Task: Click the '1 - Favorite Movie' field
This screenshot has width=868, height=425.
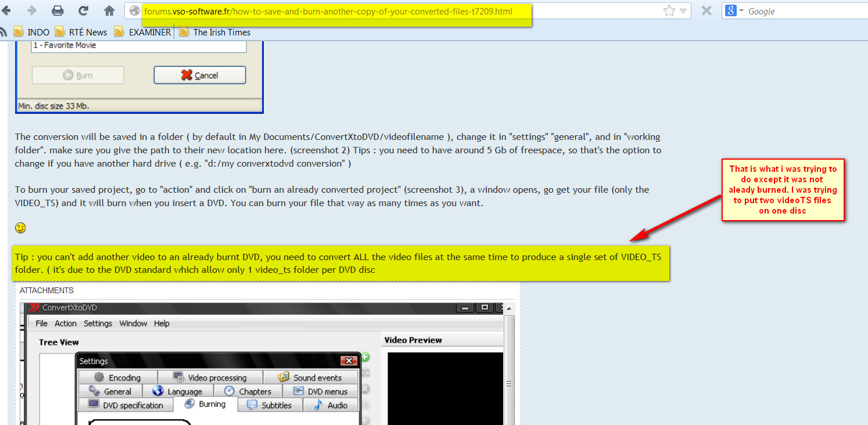Action: pyautogui.click(x=139, y=45)
